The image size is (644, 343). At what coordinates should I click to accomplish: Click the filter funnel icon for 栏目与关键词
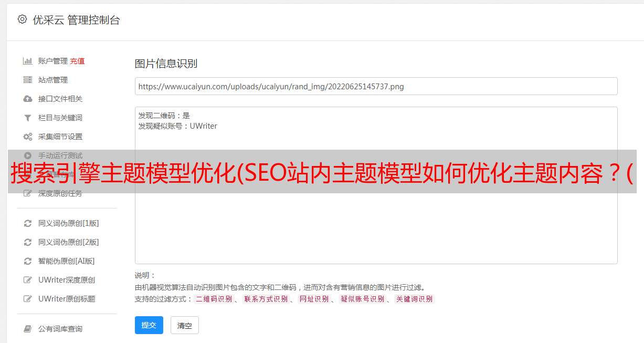[28, 118]
